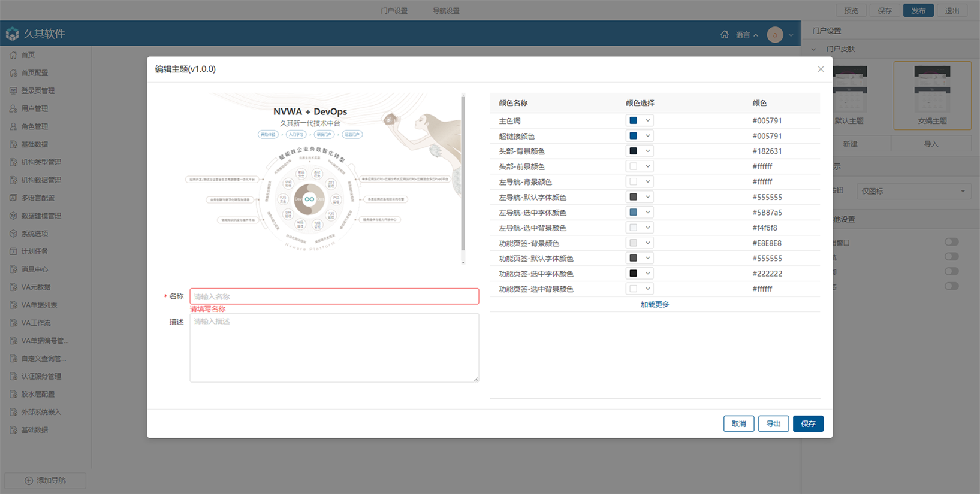Open the 主色调 color picker dropdown

click(639, 120)
